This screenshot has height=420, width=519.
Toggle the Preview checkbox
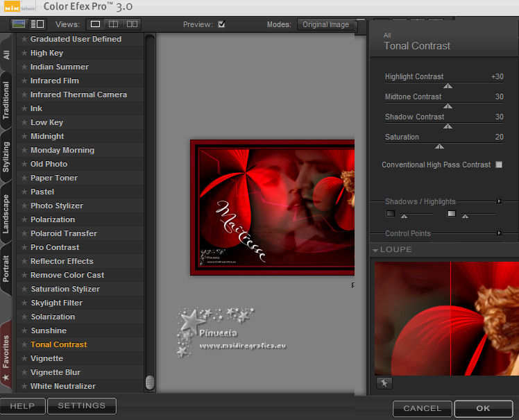click(x=221, y=24)
